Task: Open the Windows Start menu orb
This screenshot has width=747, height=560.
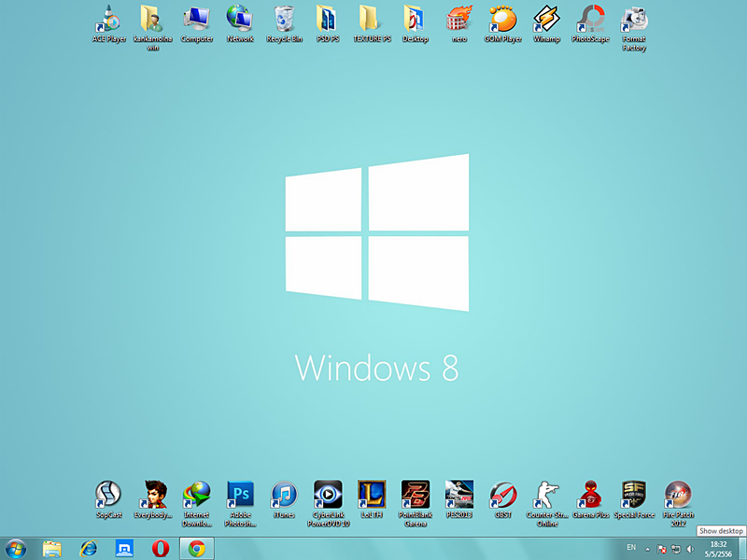Action: pos(15,549)
